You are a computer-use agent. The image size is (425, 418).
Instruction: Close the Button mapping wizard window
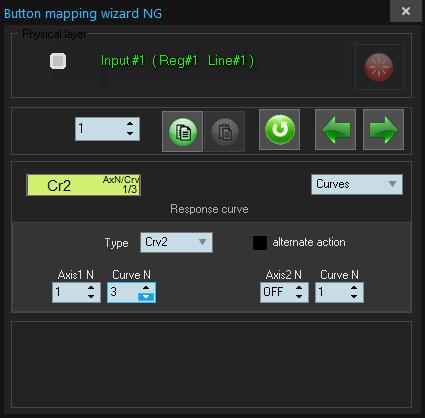[406, 11]
